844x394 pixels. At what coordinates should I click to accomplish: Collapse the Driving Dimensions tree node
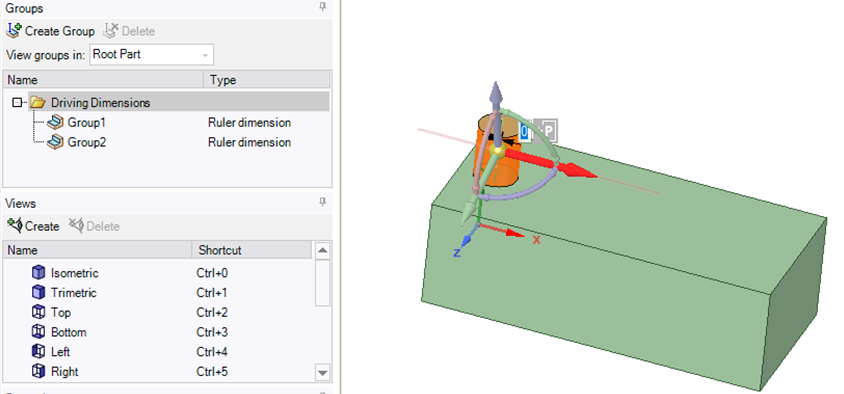click(x=17, y=102)
